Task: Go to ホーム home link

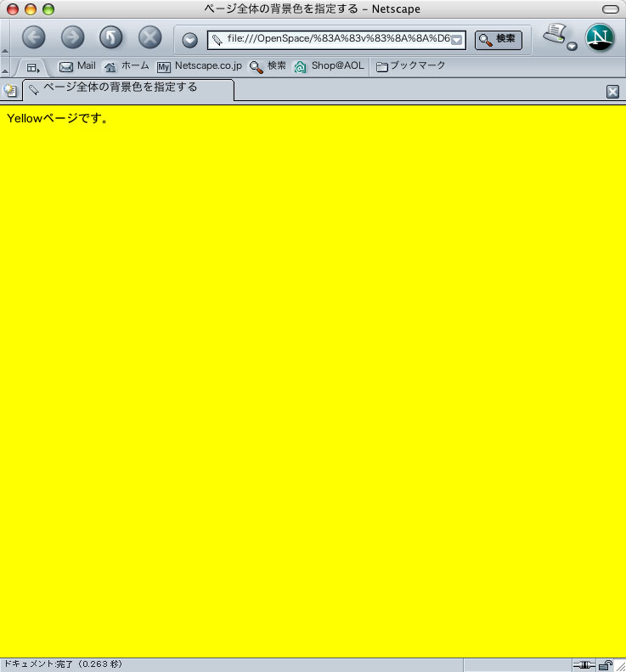Action: 127,66
